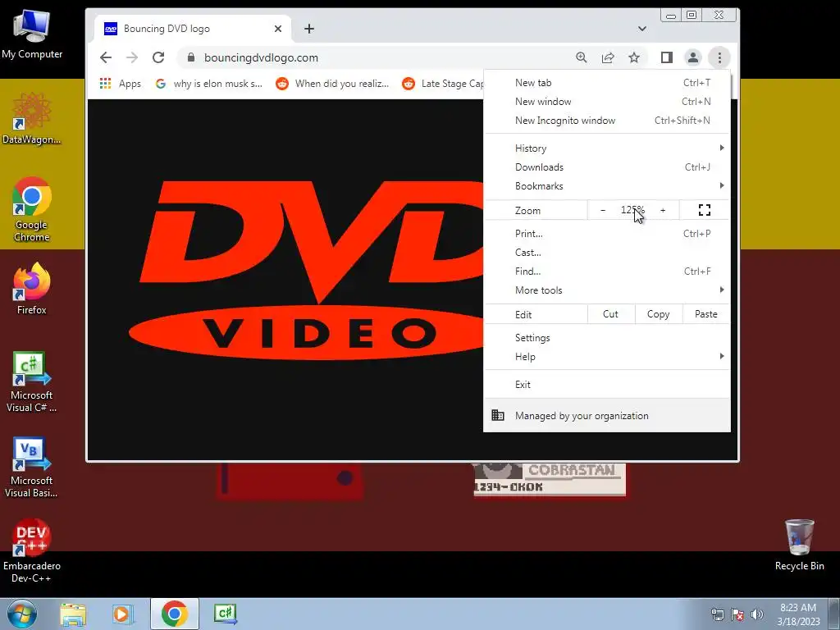
Task: Click 'Managed by your organization' entry
Action: click(x=607, y=416)
